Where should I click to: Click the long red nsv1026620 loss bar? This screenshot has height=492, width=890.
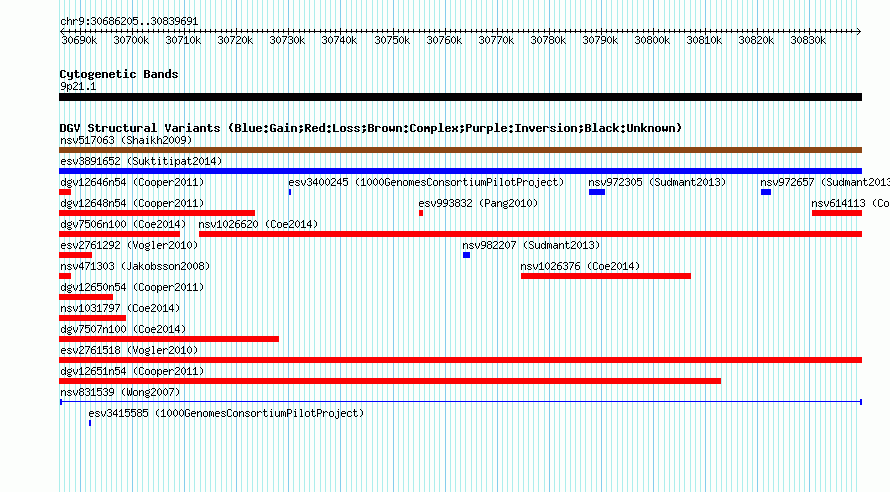530,234
